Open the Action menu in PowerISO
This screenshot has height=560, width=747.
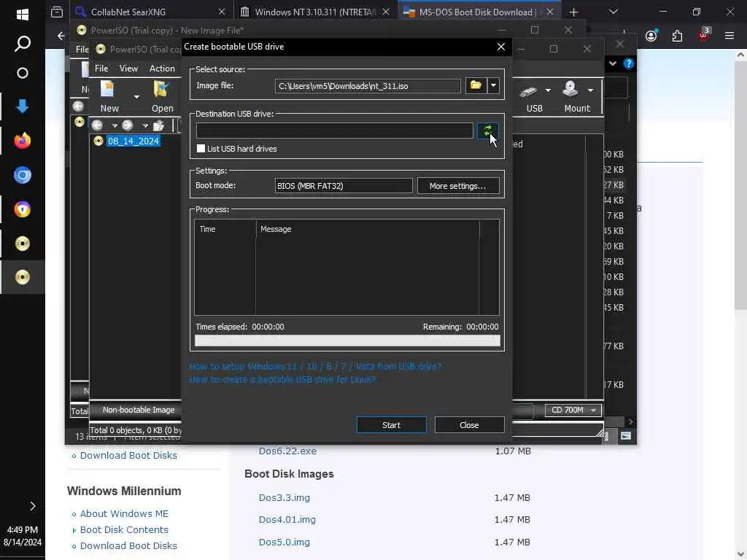(162, 69)
